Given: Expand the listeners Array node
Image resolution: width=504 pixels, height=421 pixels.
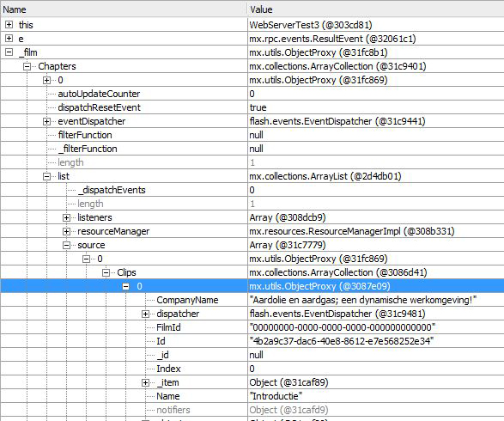Looking at the screenshot, I should (66, 217).
